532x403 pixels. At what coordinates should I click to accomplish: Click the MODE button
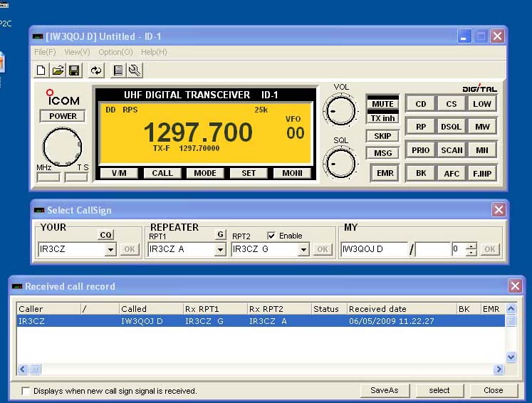(205, 173)
